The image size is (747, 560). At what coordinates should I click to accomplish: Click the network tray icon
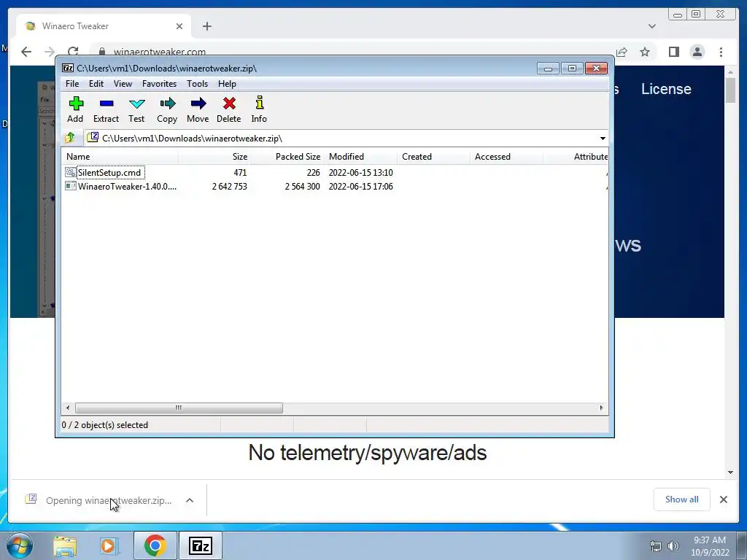(x=656, y=546)
